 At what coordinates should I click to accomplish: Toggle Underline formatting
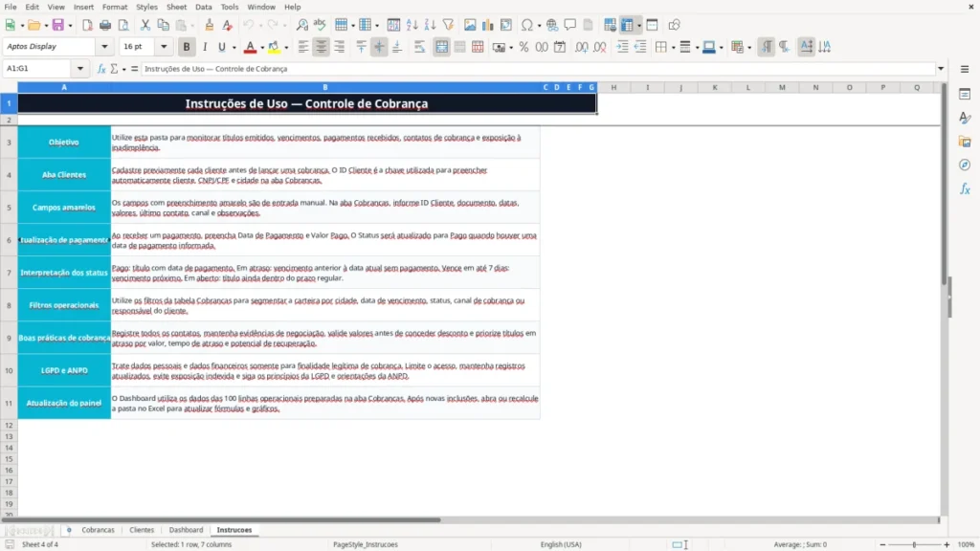click(x=222, y=47)
